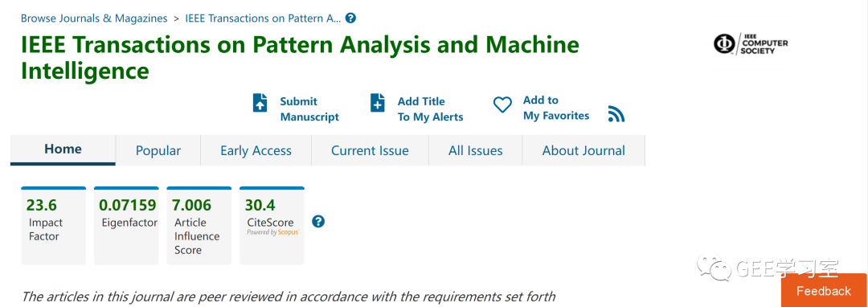Switch to the Popular tab
The height and width of the screenshot is (307, 868).
[158, 150]
